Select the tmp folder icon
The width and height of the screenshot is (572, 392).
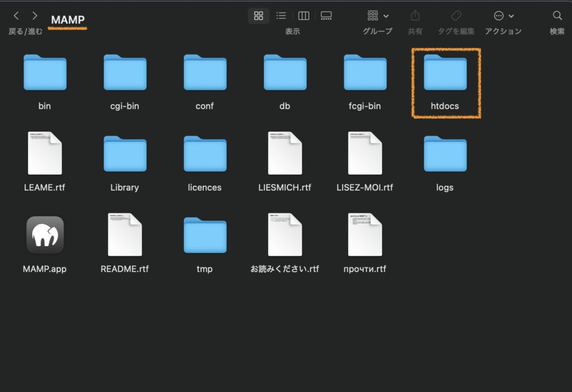(x=205, y=235)
